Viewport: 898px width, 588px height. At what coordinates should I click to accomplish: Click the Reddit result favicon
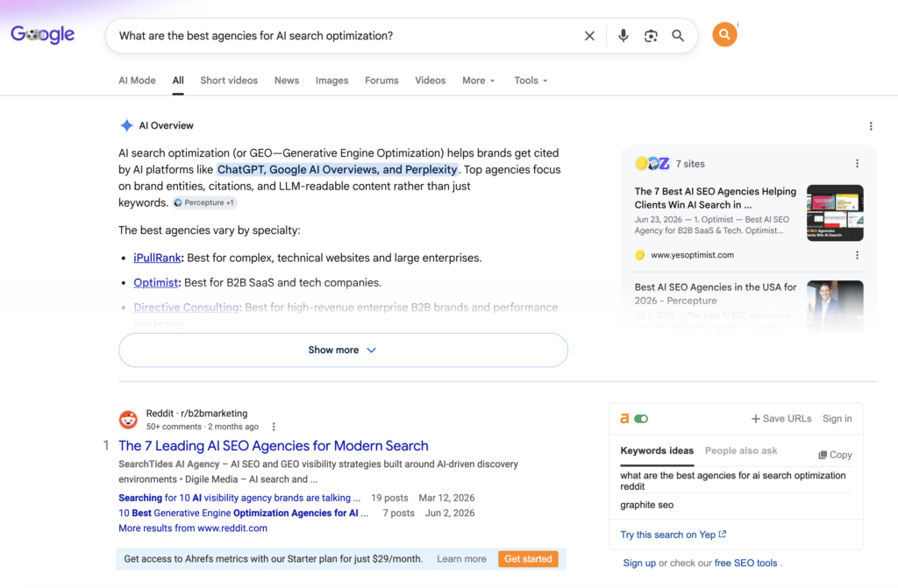click(128, 419)
